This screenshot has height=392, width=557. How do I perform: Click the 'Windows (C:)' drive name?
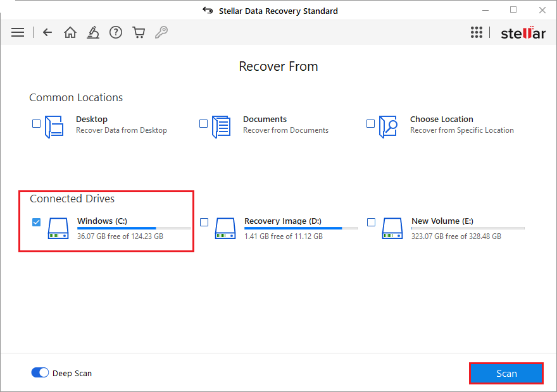click(x=102, y=221)
